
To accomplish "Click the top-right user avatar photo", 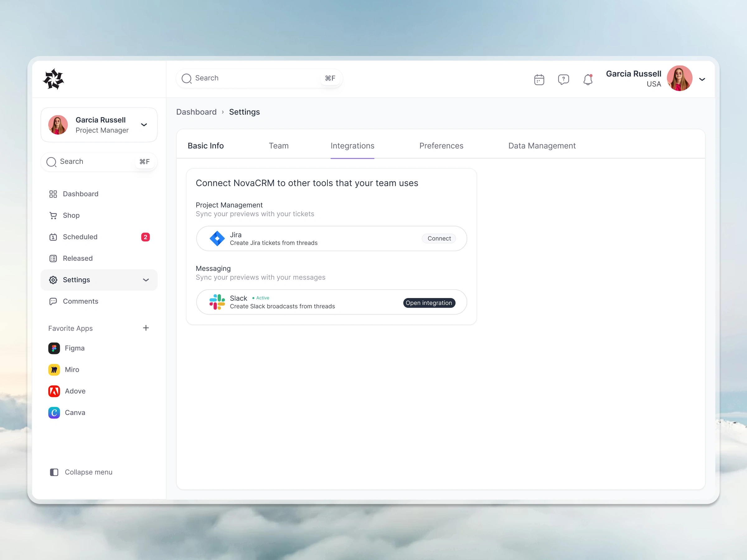I will point(679,78).
